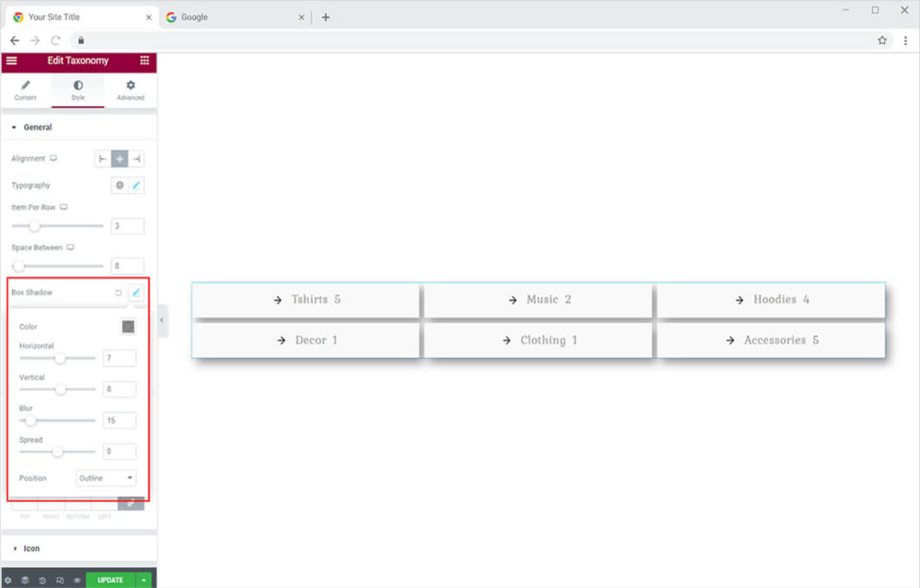Image resolution: width=920 pixels, height=588 pixels.
Task: Collapse the General section
Action: click(37, 127)
